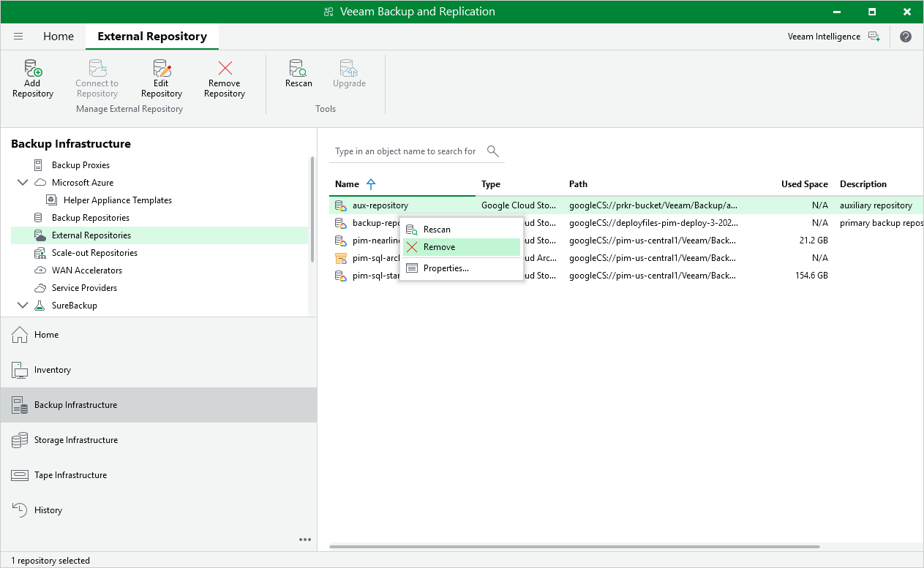Sort by the Path column header
924x568 pixels.
tap(578, 184)
